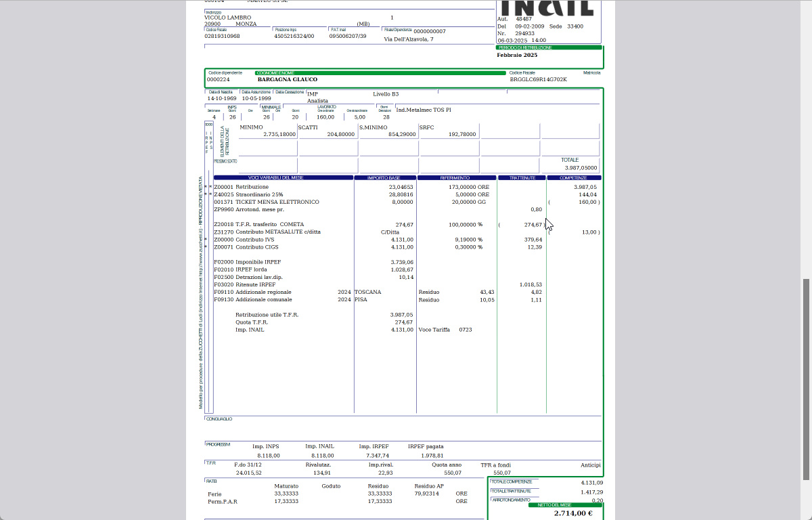Click the Perm.P.A.R row label
This screenshot has width=812, height=520.
[223, 502]
